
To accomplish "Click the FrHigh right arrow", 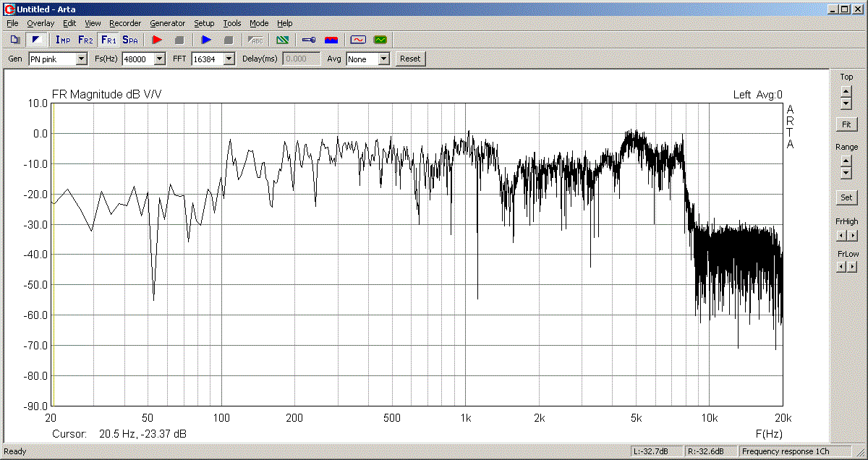I will [852, 235].
